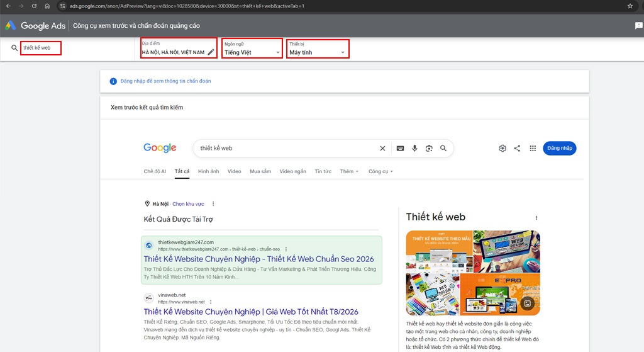Open the three-dot menu of thietkewebgiare247 ad
644x352 pixels.
click(286, 249)
